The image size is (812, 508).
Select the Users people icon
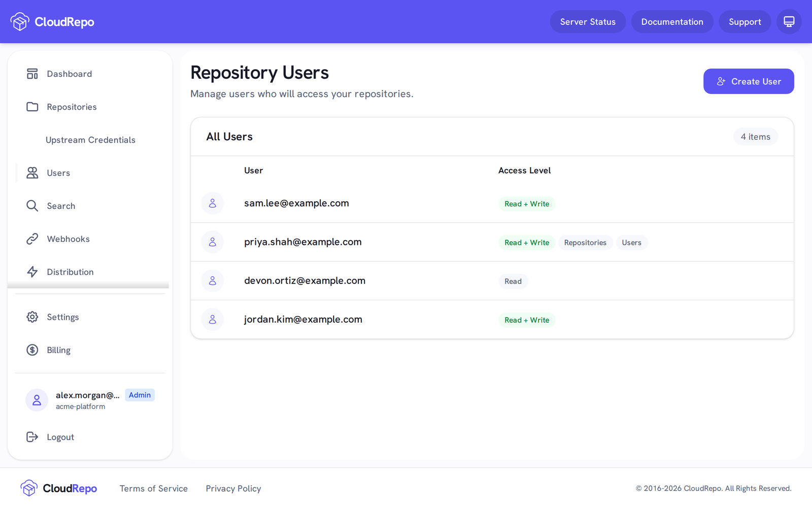pyautogui.click(x=32, y=173)
